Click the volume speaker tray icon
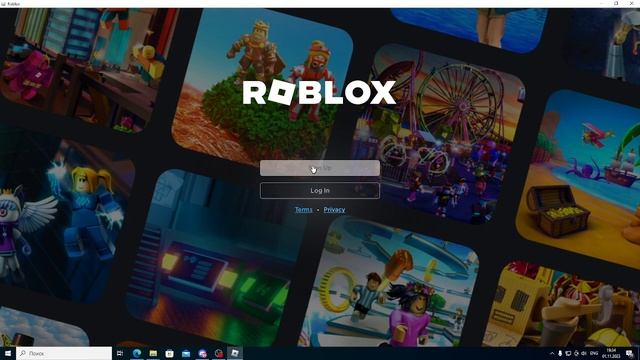The width and height of the screenshot is (640, 360). point(584,353)
